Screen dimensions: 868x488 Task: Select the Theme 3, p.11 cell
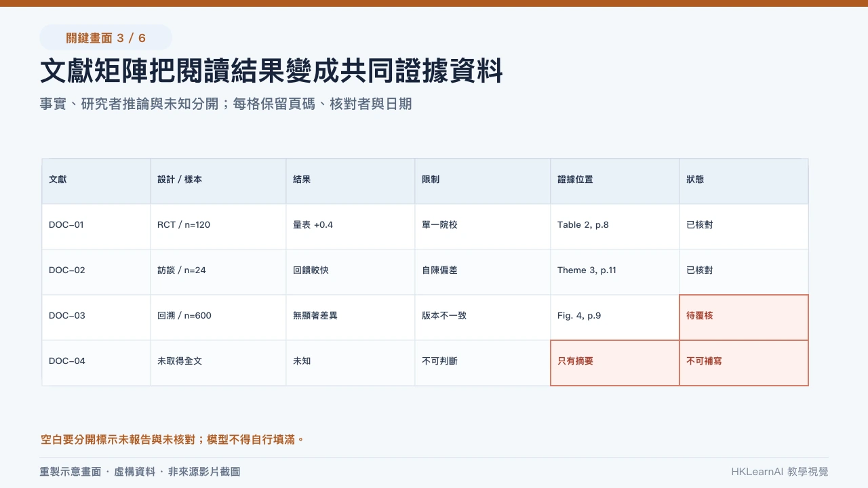tap(615, 270)
